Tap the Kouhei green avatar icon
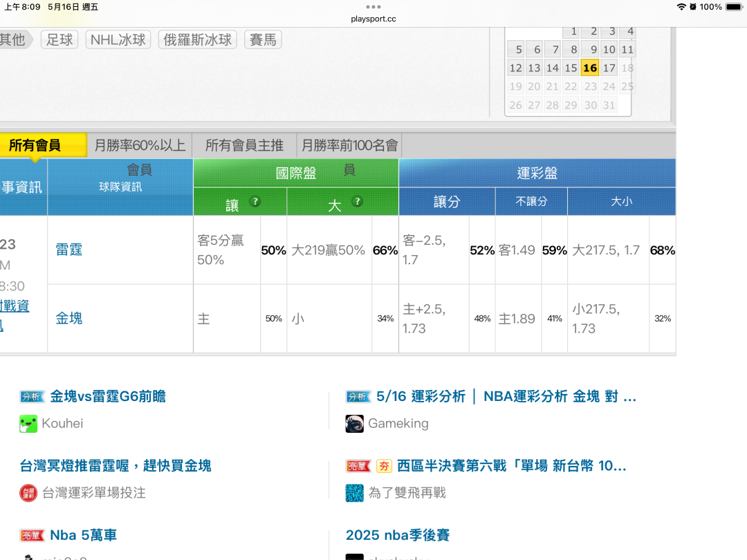The width and height of the screenshot is (747, 560). tap(28, 423)
